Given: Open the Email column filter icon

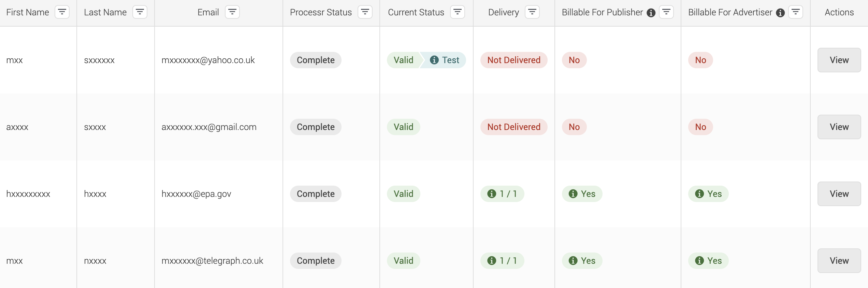Looking at the screenshot, I should 232,12.
